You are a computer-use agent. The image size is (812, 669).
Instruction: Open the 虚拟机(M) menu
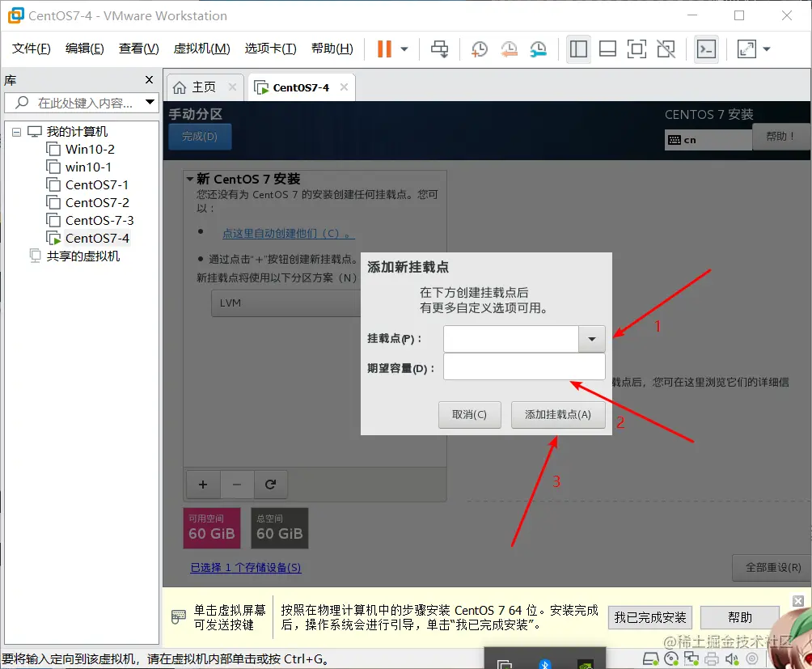click(x=201, y=49)
